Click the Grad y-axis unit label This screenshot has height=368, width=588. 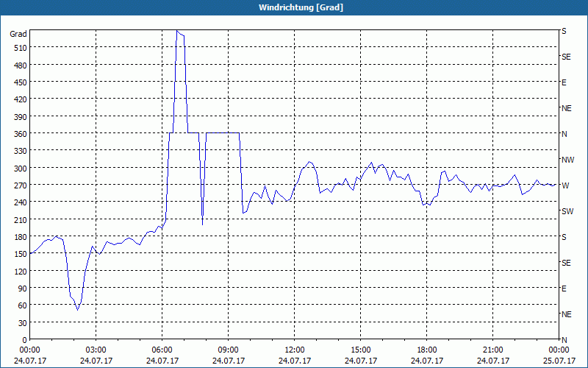18,34
